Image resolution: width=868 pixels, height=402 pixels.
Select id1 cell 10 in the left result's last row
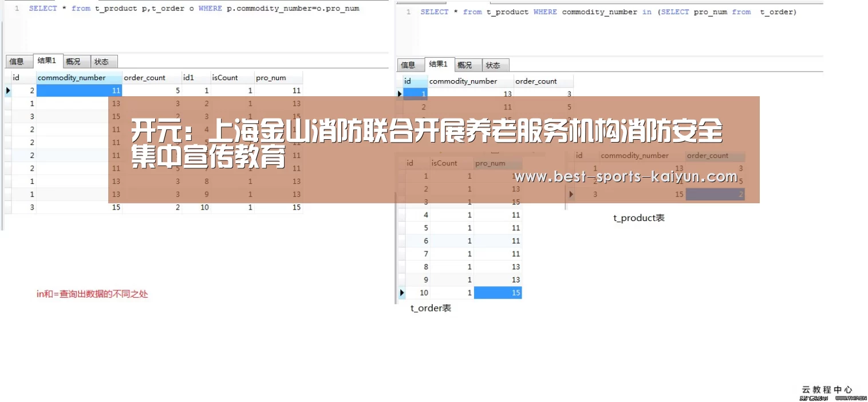196,207
